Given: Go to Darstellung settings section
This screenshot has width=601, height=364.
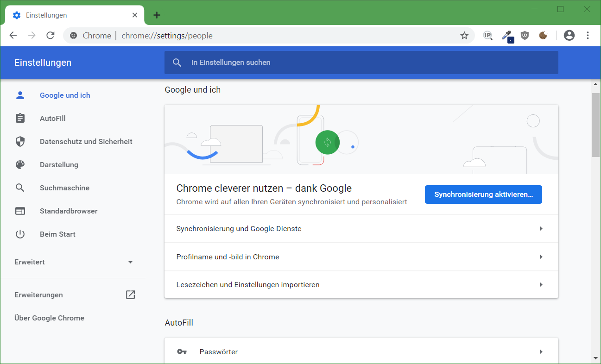Looking at the screenshot, I should pyautogui.click(x=59, y=165).
